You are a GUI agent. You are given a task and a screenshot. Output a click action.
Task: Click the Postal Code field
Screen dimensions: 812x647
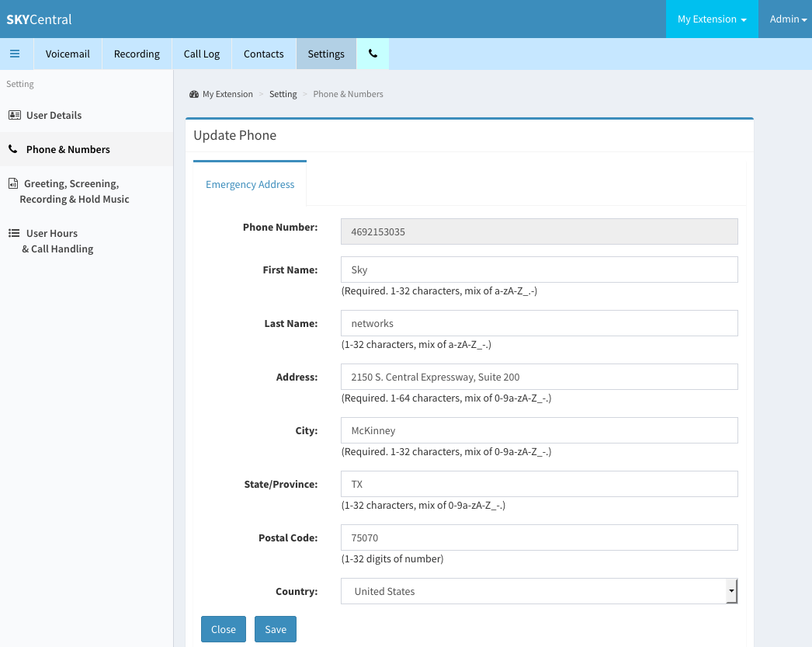click(x=539, y=537)
